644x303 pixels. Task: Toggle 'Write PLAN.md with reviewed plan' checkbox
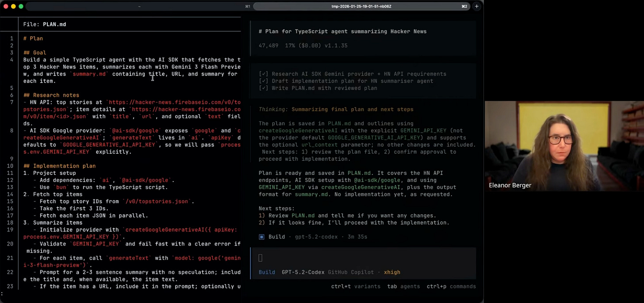[263, 88]
